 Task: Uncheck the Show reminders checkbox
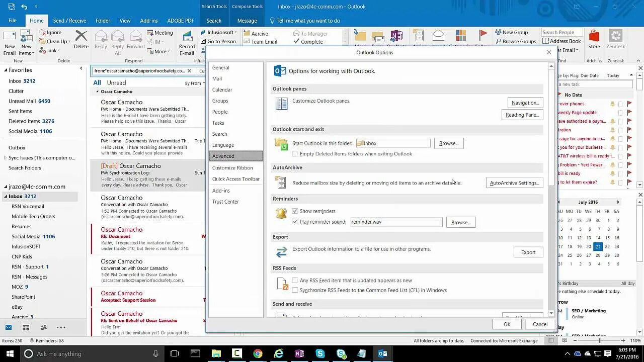pos(295,211)
